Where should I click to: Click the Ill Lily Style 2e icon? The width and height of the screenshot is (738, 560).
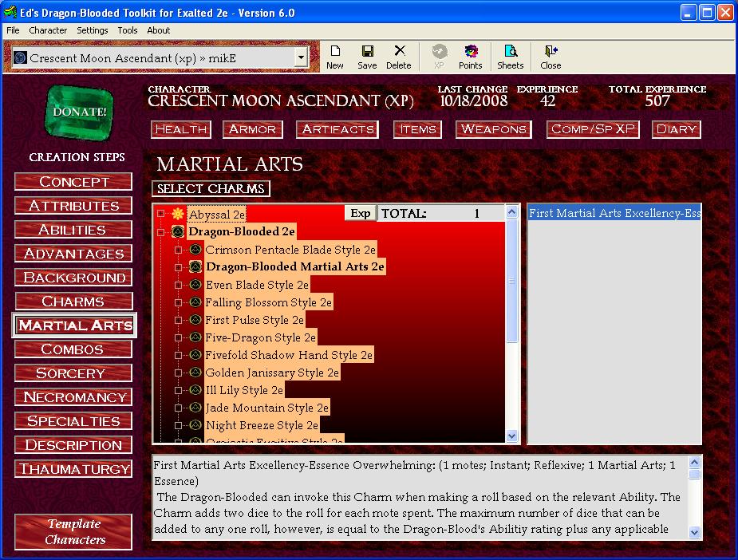click(x=195, y=390)
